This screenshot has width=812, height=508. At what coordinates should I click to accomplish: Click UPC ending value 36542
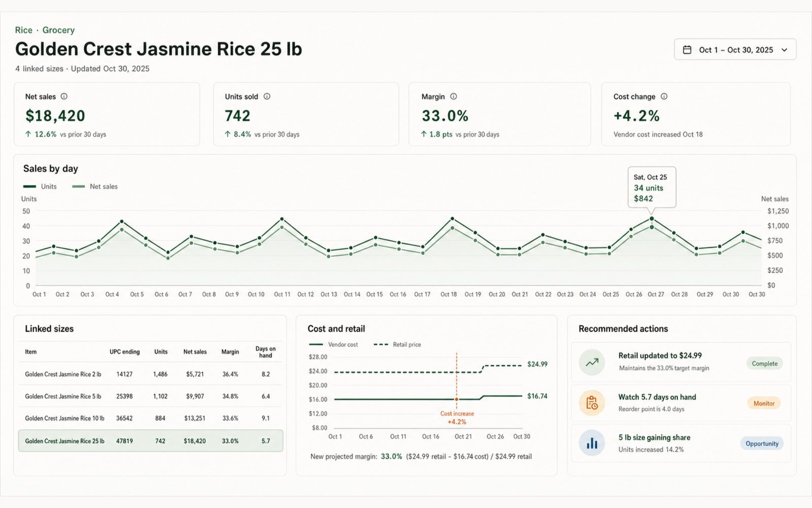[124, 418]
